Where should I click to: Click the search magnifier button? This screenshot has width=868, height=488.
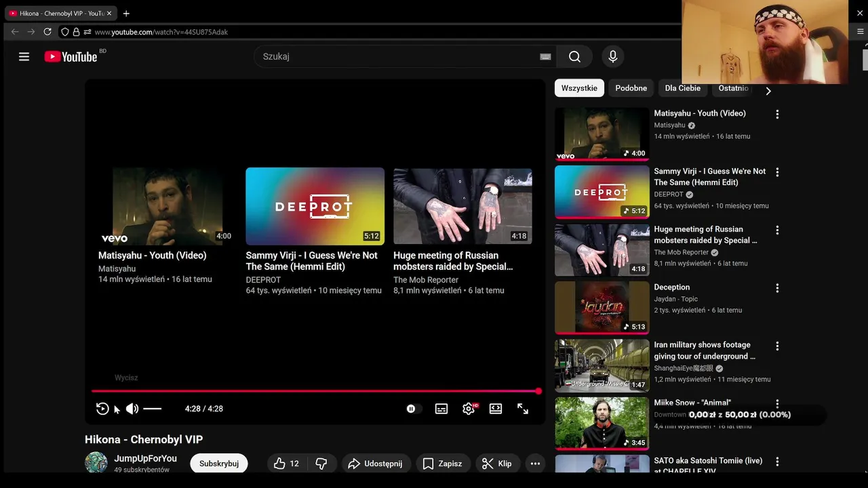coord(574,57)
